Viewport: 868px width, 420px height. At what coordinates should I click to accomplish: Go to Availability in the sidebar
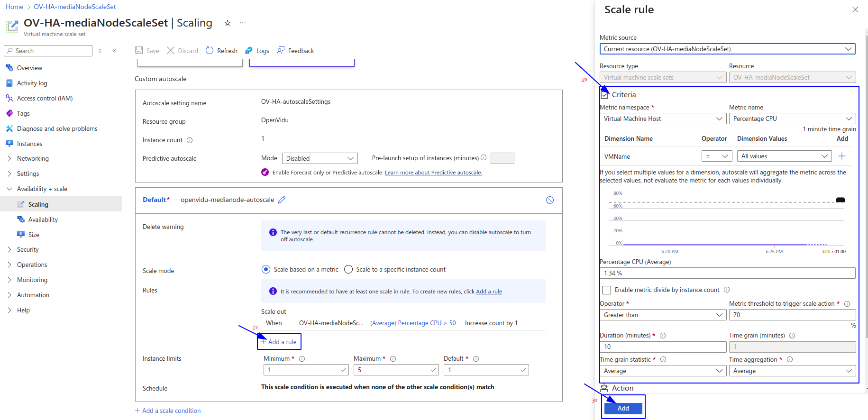43,219
